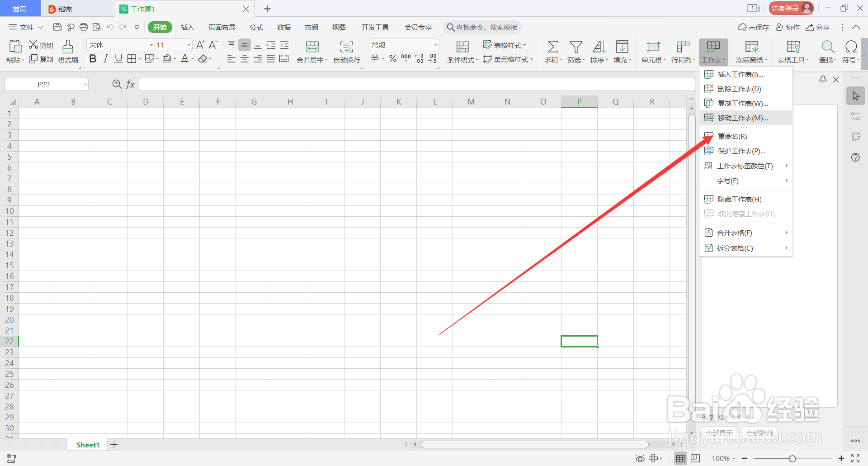Image resolution: width=868 pixels, height=466 pixels.
Task: Switch to the 页面布局 ribbon tab
Action: [x=222, y=27]
